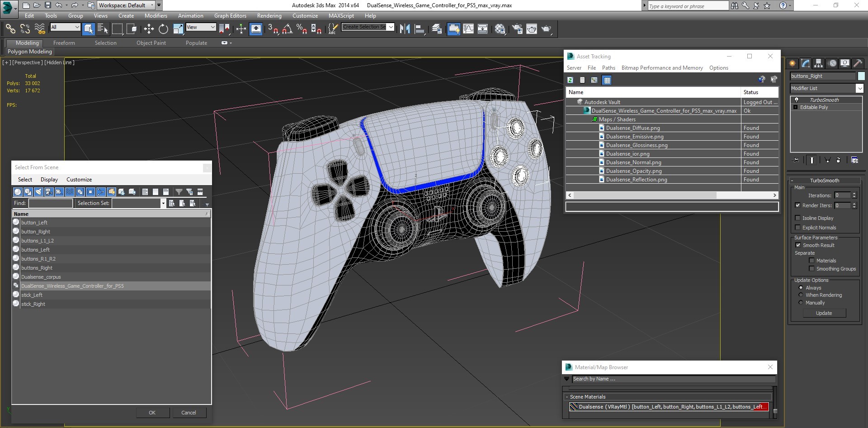Viewport: 868px width, 428px height.
Task: Open the Material Editor
Action: (500, 29)
